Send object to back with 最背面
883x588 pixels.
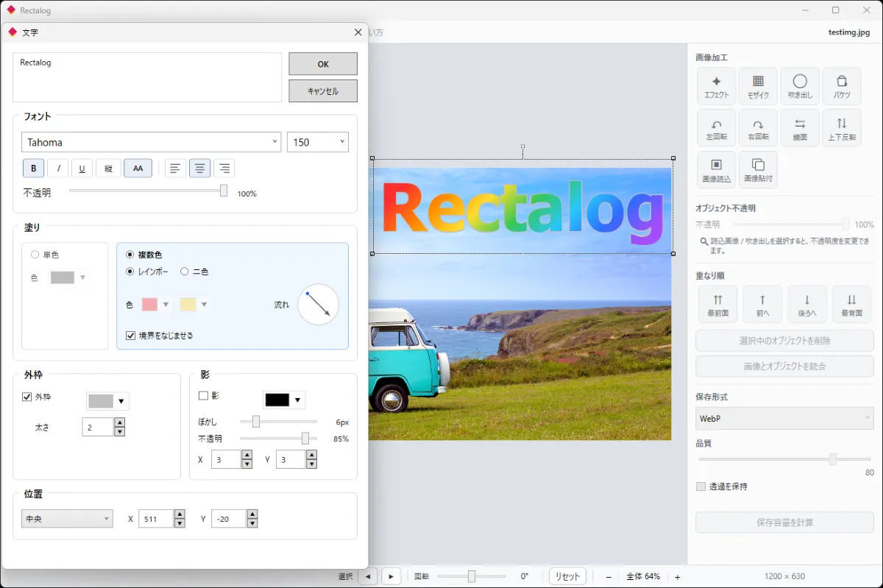(x=851, y=305)
